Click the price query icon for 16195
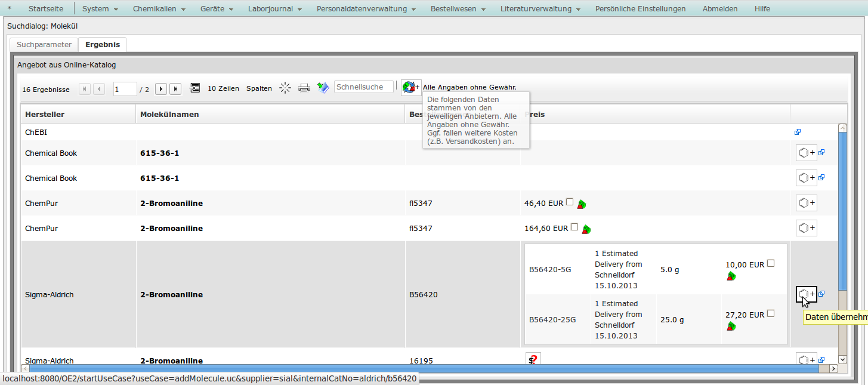The width and height of the screenshot is (868, 385). coord(533,359)
